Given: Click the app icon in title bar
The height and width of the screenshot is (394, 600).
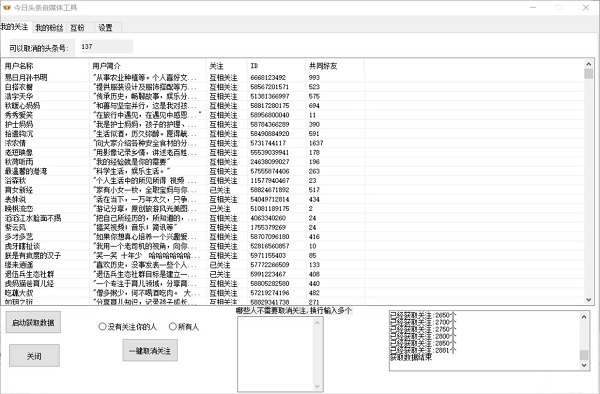Looking at the screenshot, I should (7, 7).
